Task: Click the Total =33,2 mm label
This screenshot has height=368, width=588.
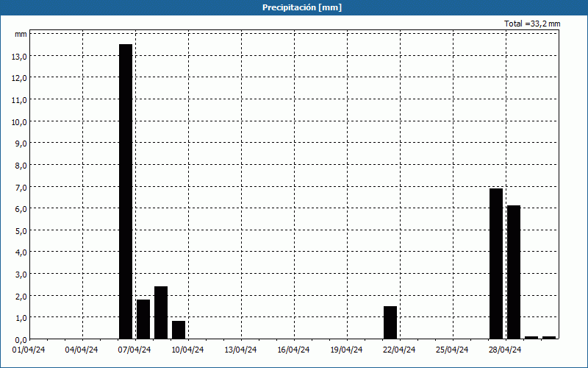Action: pos(532,24)
